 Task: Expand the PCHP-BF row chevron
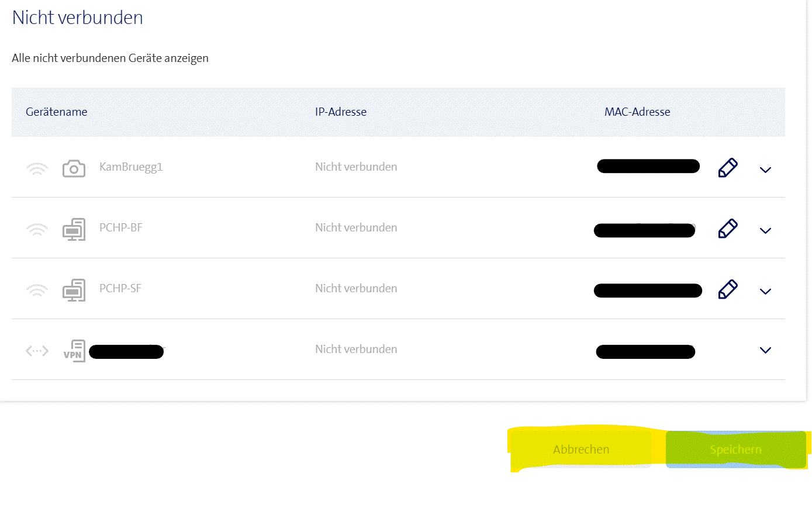click(x=765, y=231)
